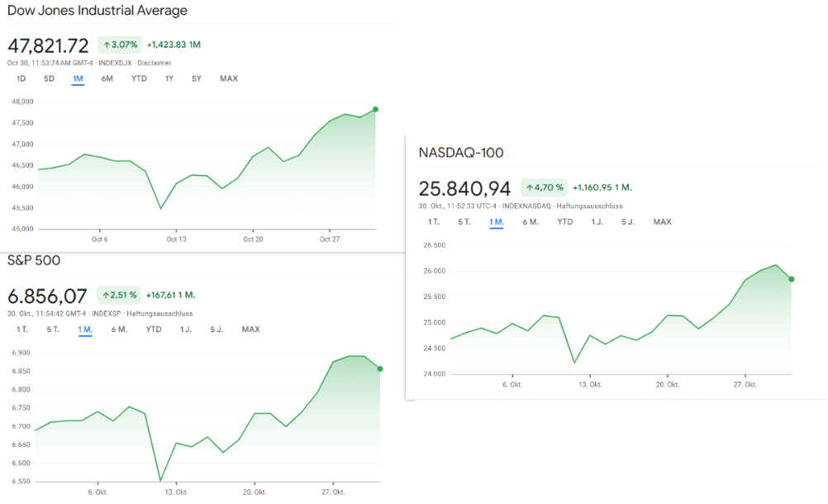Image resolution: width=828 pixels, height=504 pixels.
Task: Click the green endpoint dot on Dow Jones chart
Action: click(x=375, y=109)
